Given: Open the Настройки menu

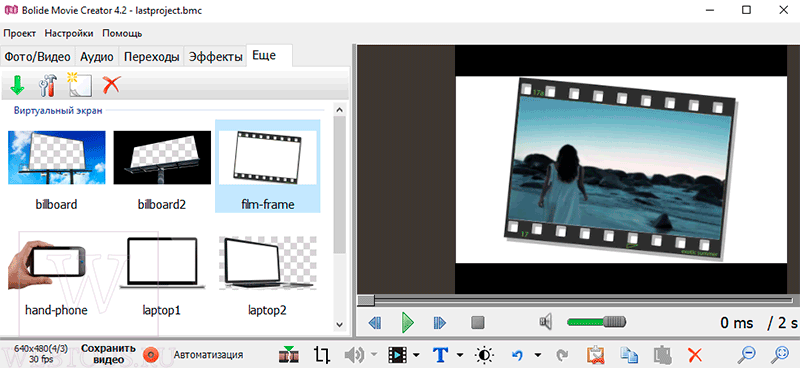Looking at the screenshot, I should tap(69, 34).
